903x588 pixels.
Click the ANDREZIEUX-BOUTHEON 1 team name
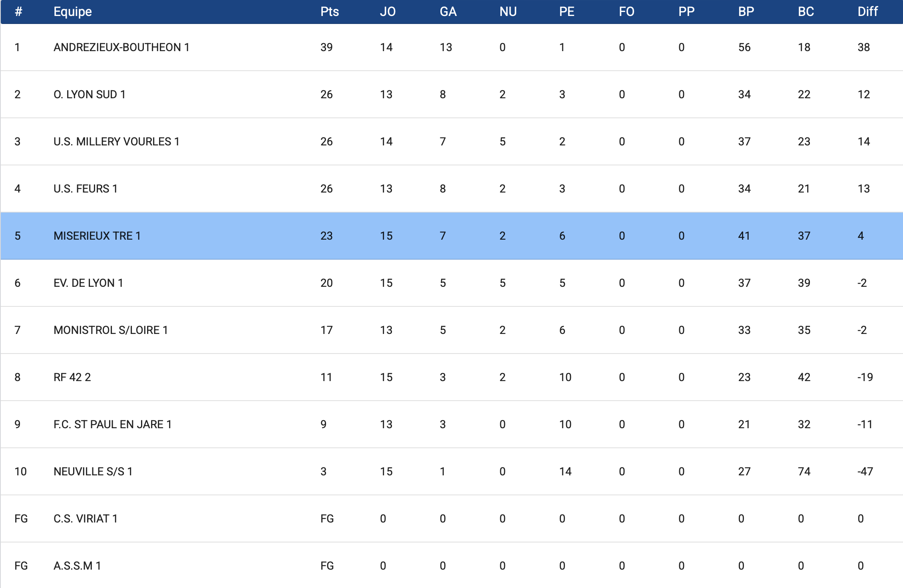click(x=121, y=47)
